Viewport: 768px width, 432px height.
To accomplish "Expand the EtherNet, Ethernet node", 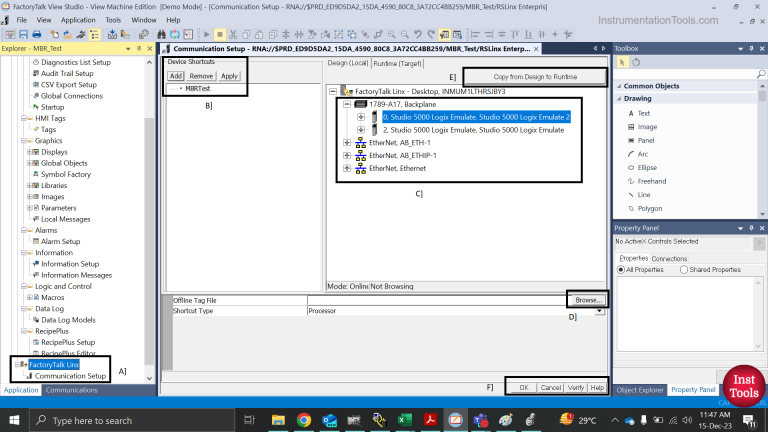I will click(x=347, y=168).
